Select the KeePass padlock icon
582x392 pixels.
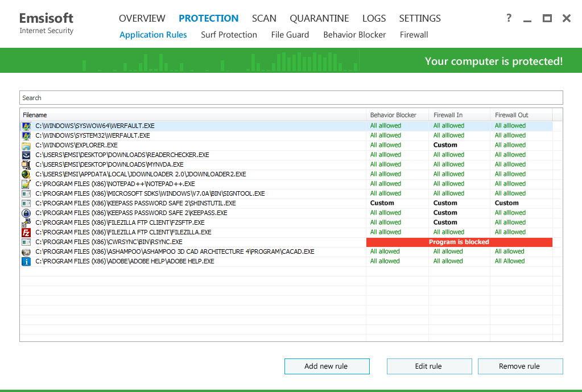pyautogui.click(x=26, y=212)
